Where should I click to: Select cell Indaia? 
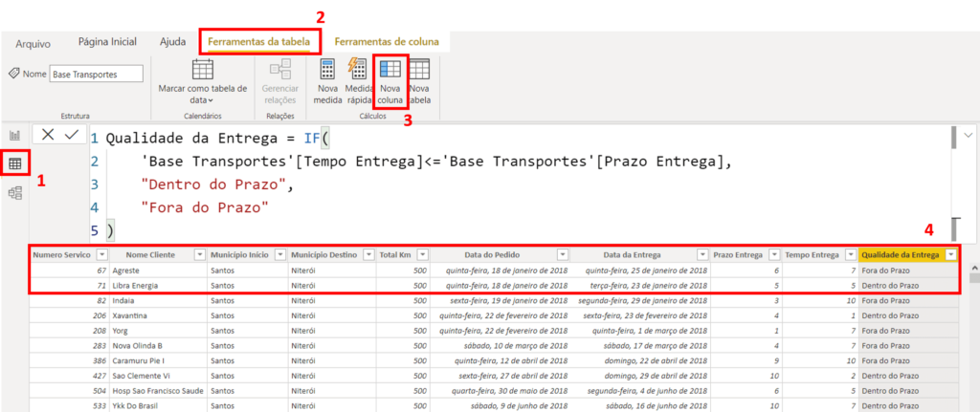[159, 300]
